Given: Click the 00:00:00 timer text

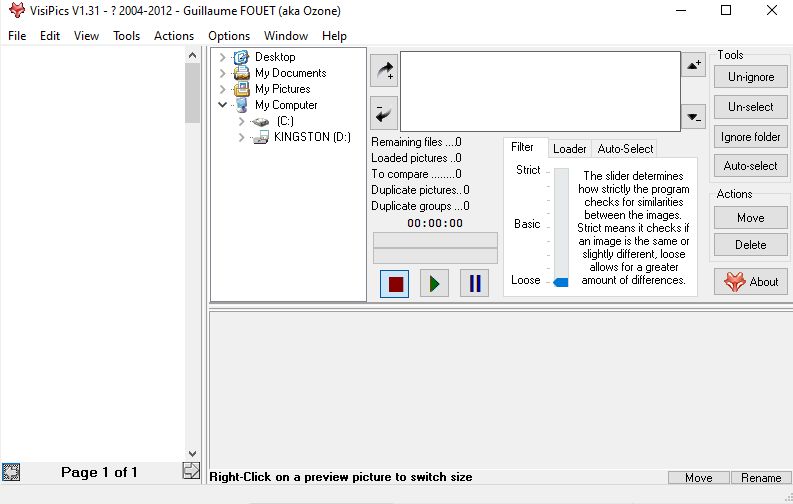Looking at the screenshot, I should [435, 223].
